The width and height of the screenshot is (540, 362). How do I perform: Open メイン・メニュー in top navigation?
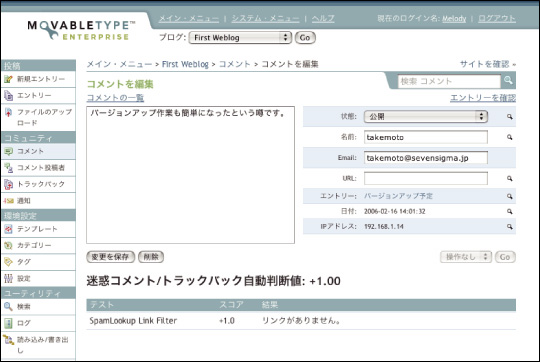click(x=188, y=18)
